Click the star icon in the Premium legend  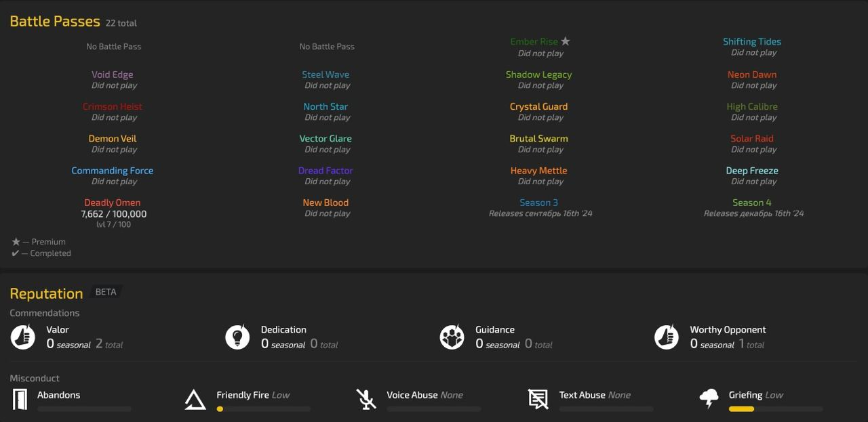(16, 242)
